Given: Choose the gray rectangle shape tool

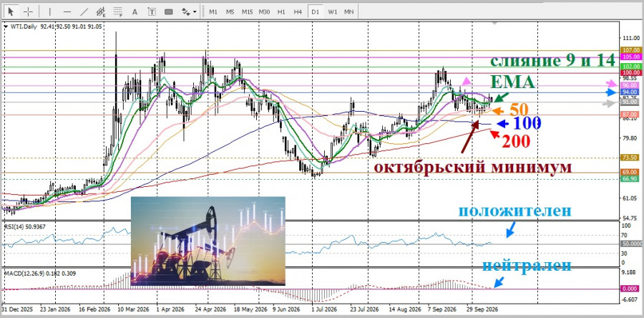Looking at the screenshot, I should click(x=168, y=11).
